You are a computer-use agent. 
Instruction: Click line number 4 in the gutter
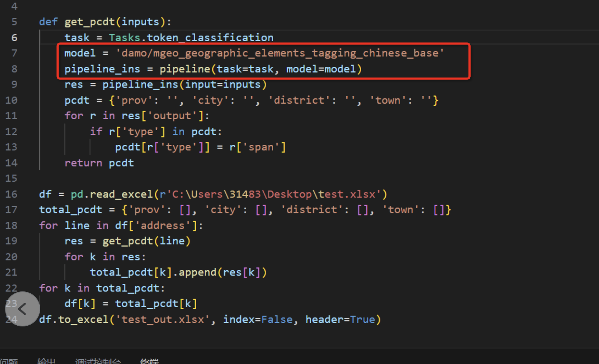click(x=14, y=6)
